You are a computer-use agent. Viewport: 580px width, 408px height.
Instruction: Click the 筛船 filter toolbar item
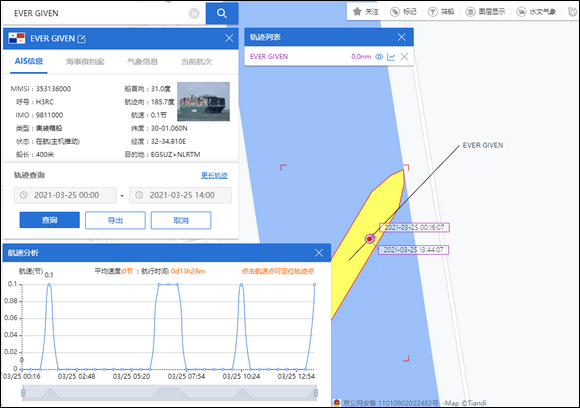(x=441, y=12)
